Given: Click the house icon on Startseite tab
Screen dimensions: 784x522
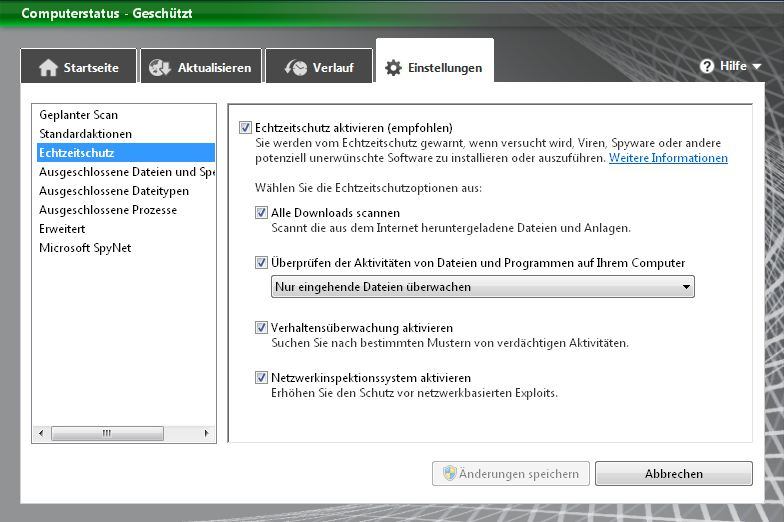Looking at the screenshot, I should [48, 68].
